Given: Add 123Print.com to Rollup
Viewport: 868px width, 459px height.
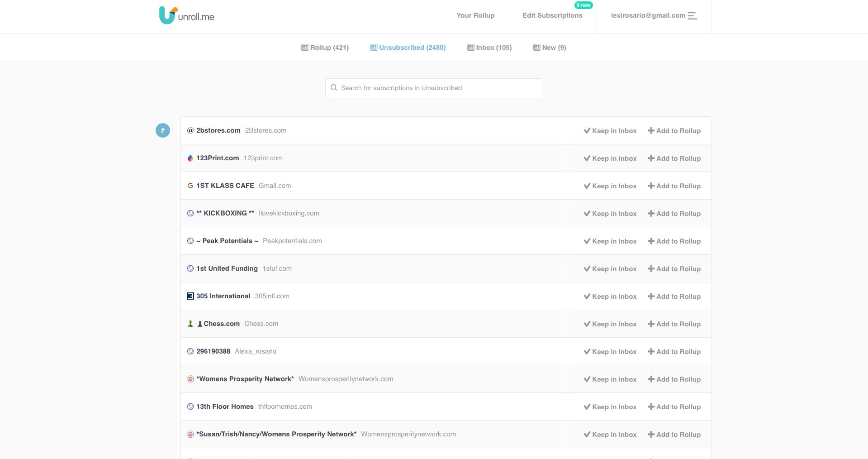Looking at the screenshot, I should pos(674,158).
